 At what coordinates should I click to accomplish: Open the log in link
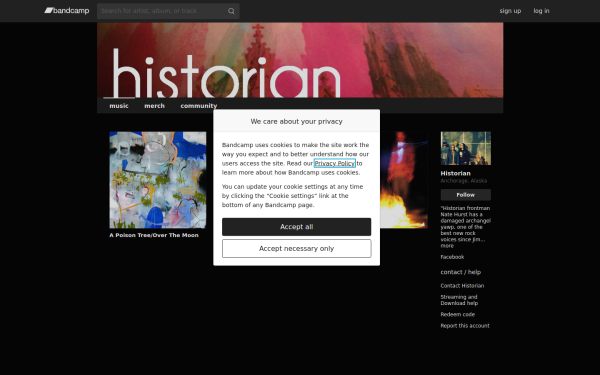click(541, 11)
